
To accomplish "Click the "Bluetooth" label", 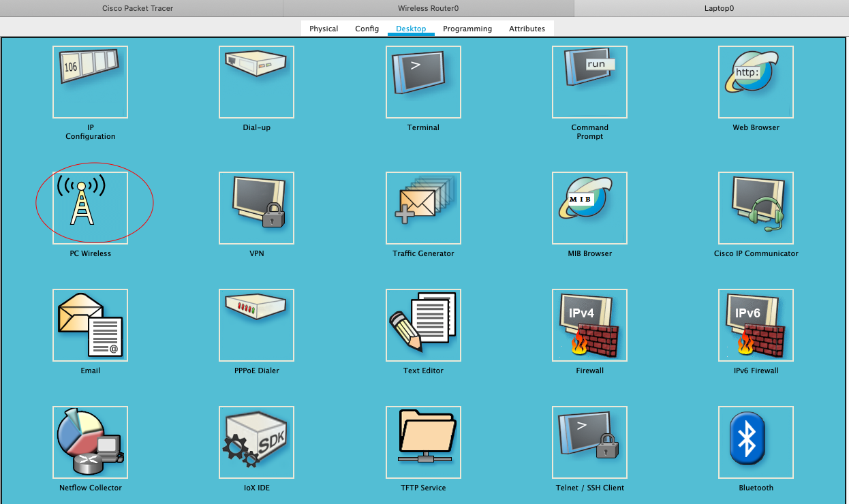I will point(756,488).
